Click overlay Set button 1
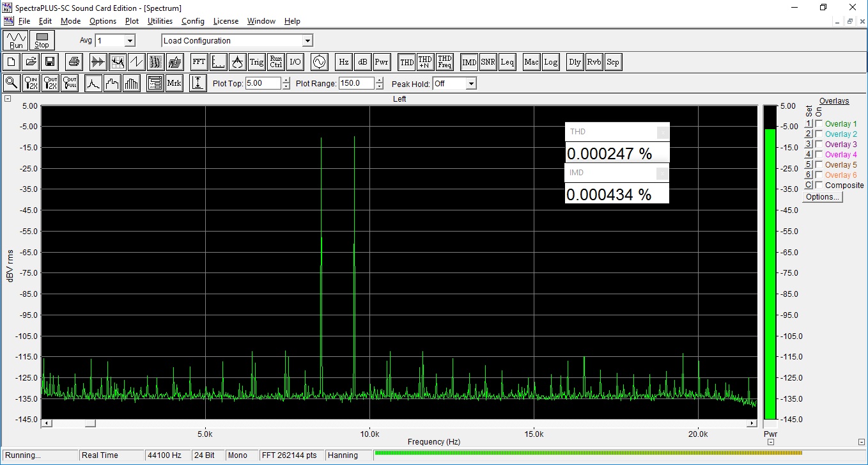This screenshot has height=465, width=868. click(808, 124)
